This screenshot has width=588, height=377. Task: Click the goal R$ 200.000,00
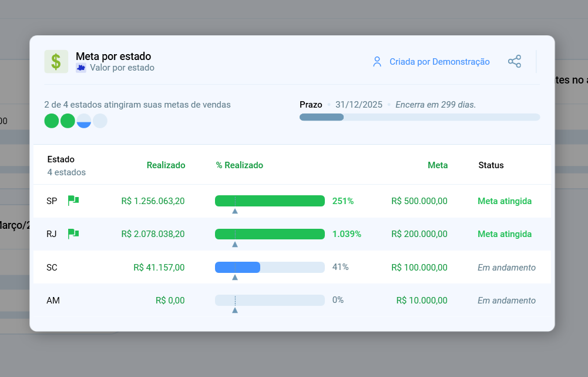click(419, 234)
